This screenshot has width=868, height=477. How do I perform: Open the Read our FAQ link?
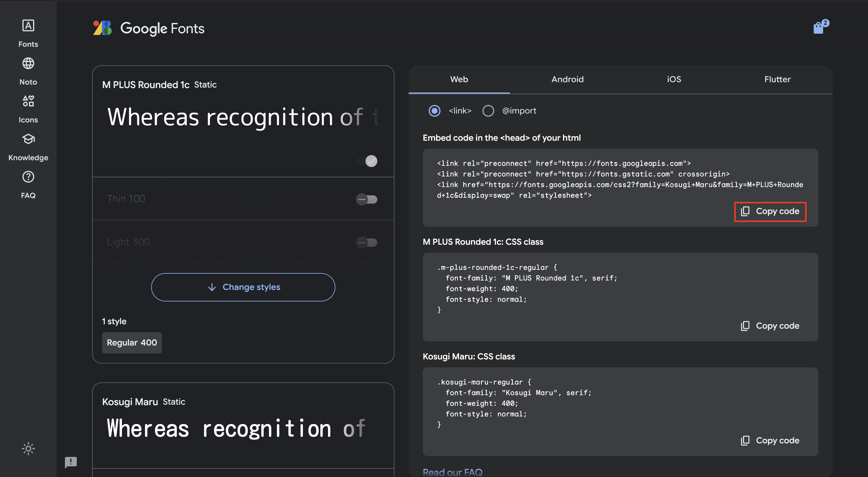pos(453,472)
